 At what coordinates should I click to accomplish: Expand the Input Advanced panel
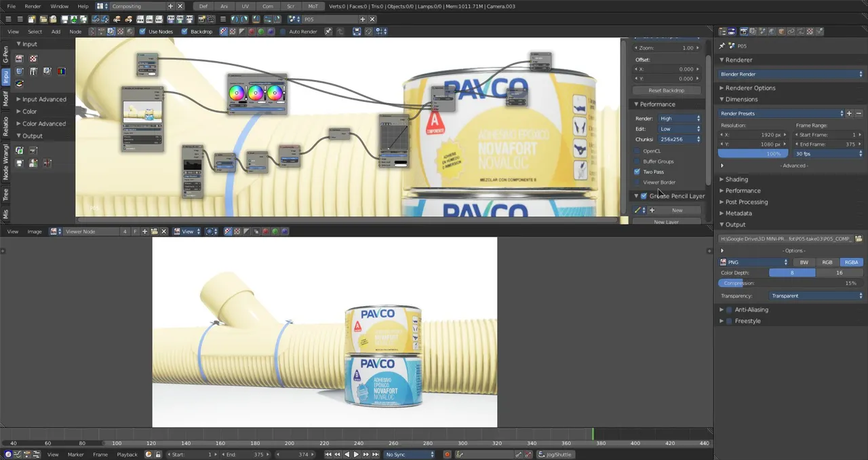(x=44, y=99)
